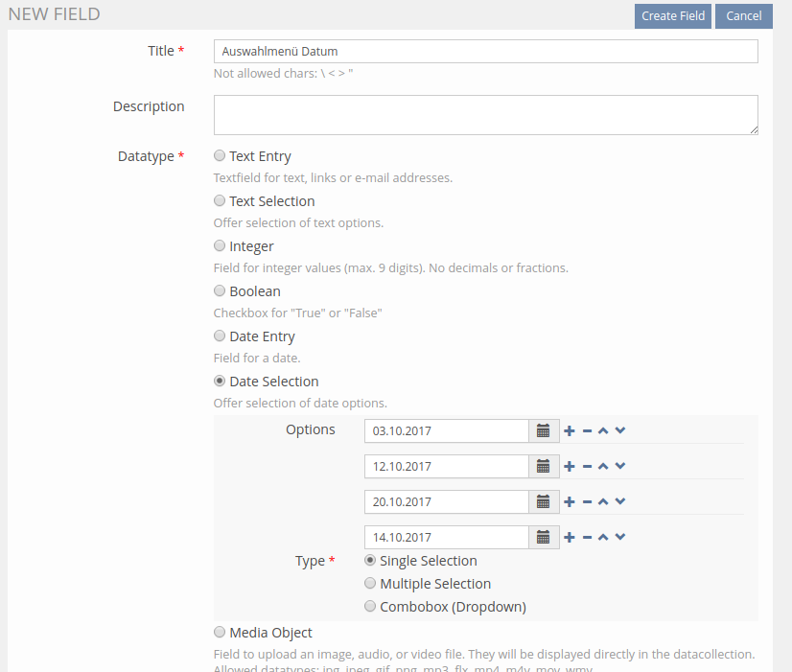Select the Text Entry datatype
This screenshot has width=792, height=672.
coord(221,156)
